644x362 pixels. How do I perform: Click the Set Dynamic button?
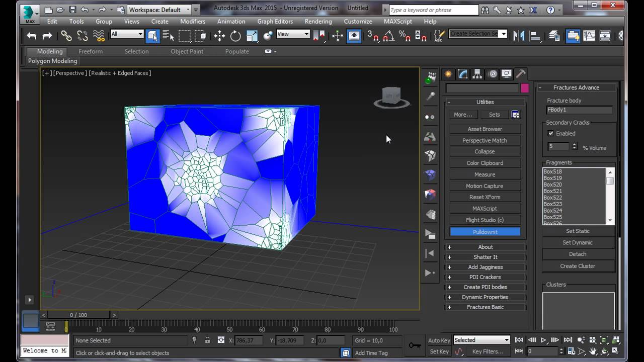pyautogui.click(x=577, y=242)
